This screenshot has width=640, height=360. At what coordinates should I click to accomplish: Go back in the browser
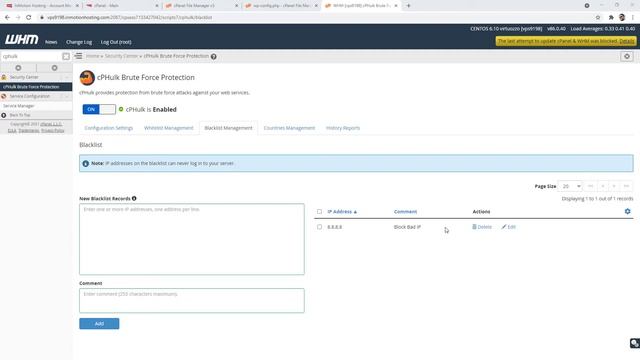pyautogui.click(x=7, y=18)
